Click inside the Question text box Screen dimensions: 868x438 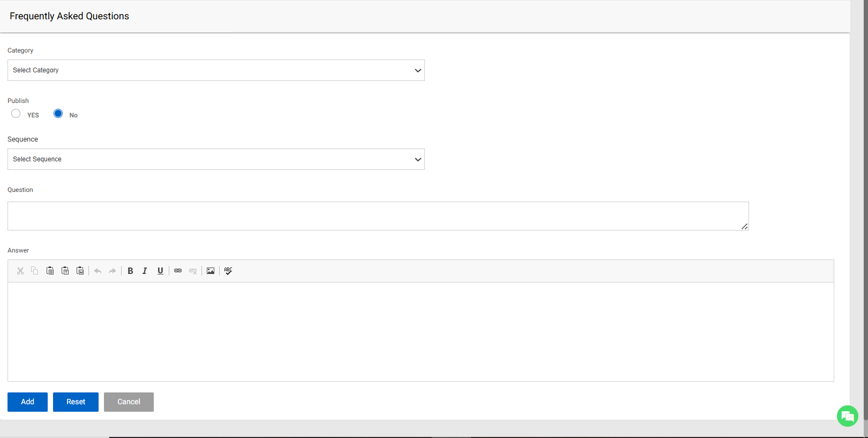pos(375,216)
